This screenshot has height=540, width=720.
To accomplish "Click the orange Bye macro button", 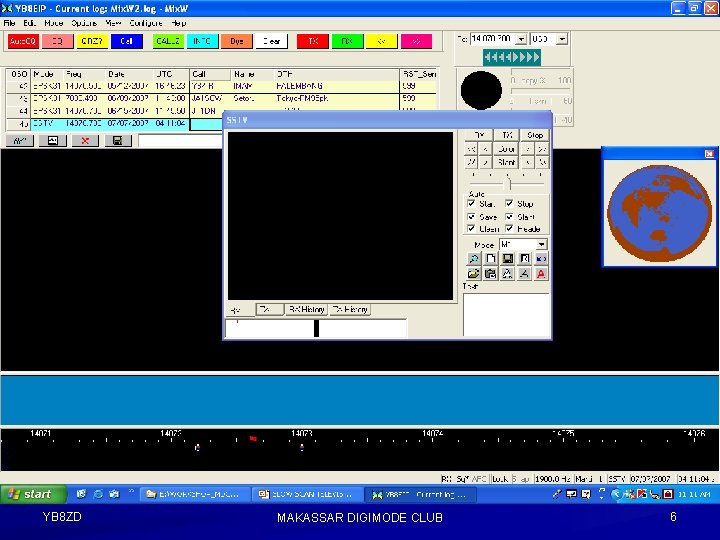I will pyautogui.click(x=236, y=41).
